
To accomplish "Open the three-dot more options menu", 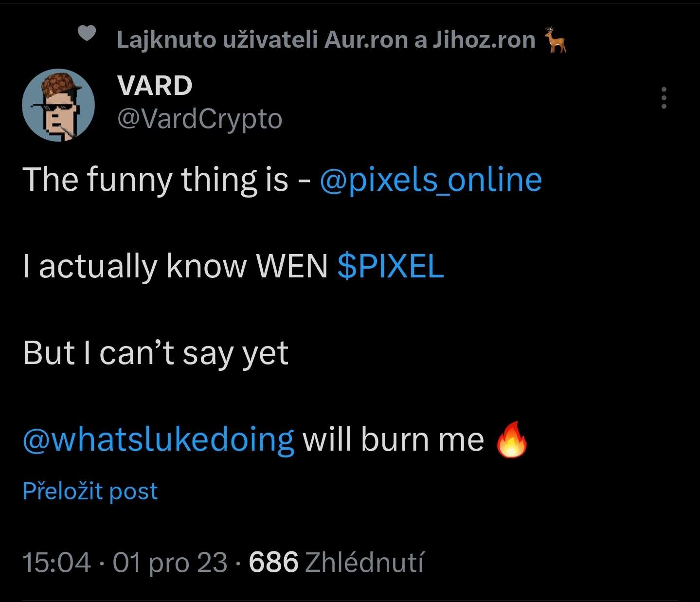I will pyautogui.click(x=664, y=98).
